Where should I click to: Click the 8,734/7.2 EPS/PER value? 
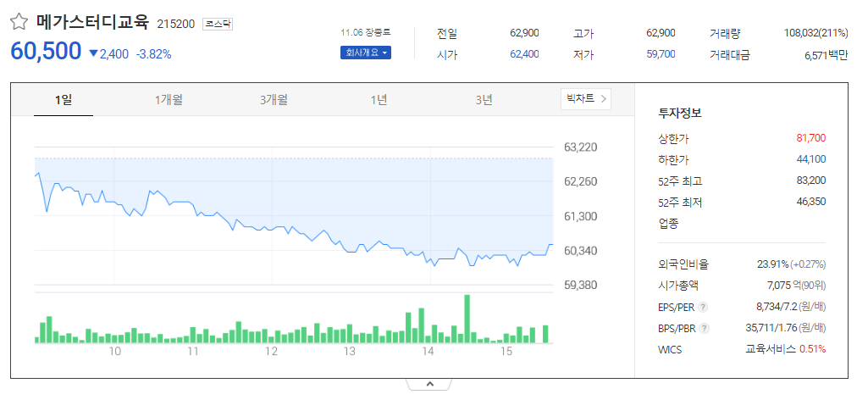pyautogui.click(x=776, y=306)
